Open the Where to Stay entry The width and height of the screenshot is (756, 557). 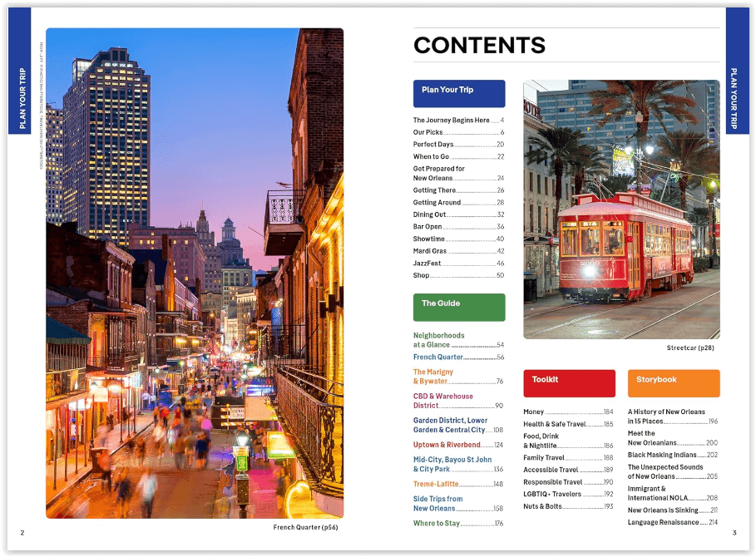(458, 524)
